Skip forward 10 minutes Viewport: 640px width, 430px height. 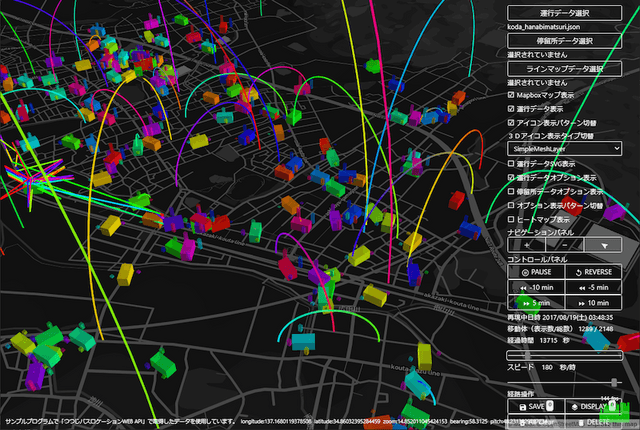(593, 303)
